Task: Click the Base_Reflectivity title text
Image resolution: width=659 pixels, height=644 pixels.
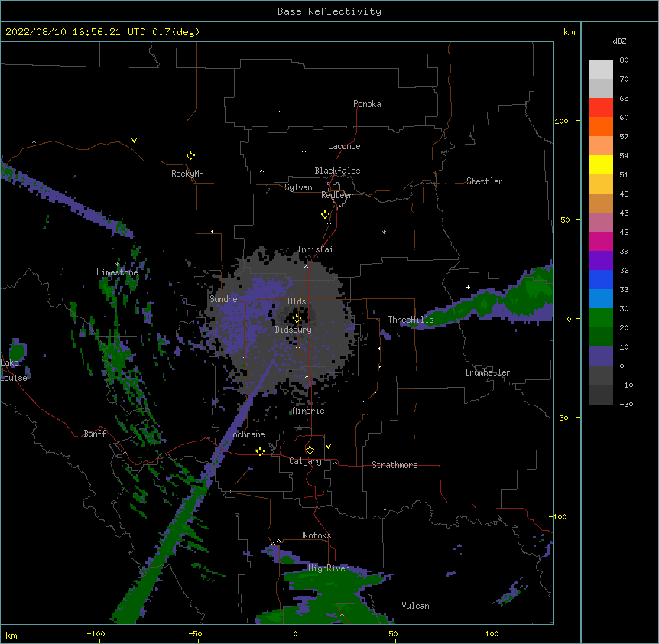Action: 329,11
